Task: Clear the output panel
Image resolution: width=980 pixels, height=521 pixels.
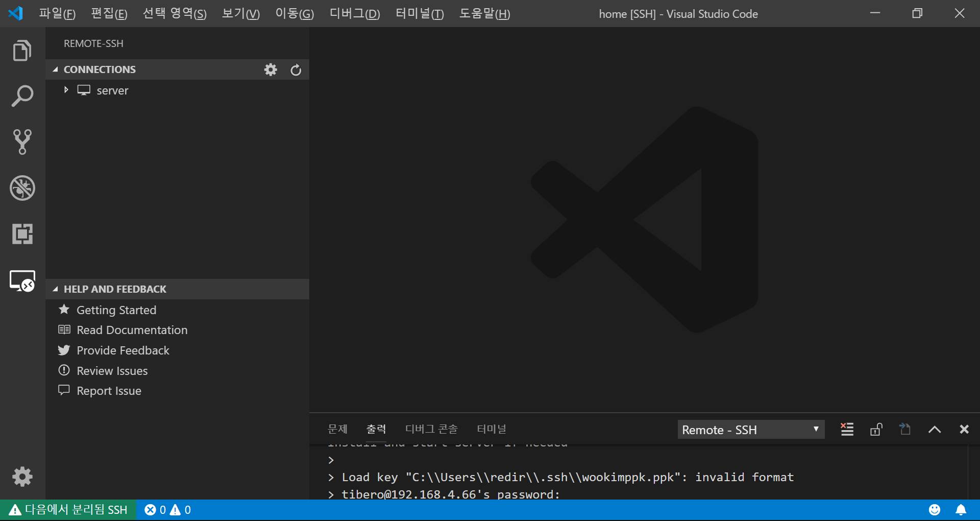Action: point(847,429)
